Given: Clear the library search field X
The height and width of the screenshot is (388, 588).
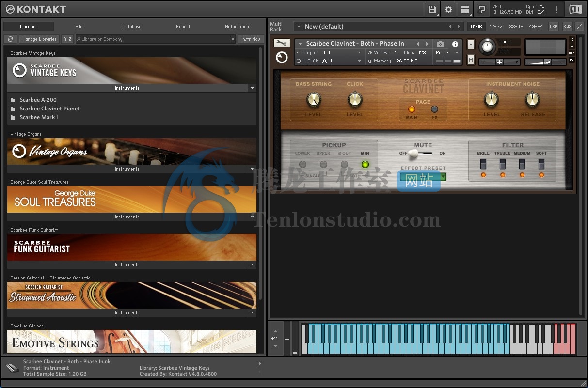Looking at the screenshot, I should 233,39.
